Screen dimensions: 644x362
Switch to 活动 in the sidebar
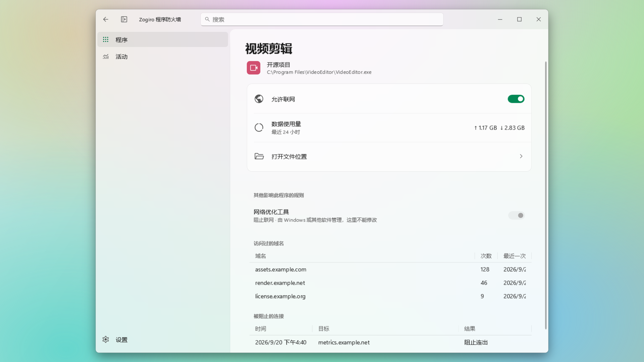pos(163,57)
